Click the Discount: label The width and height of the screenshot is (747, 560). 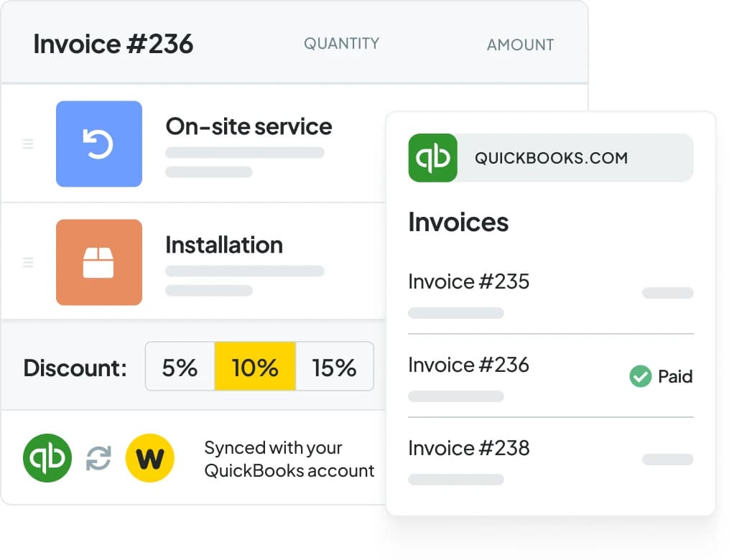tap(75, 368)
